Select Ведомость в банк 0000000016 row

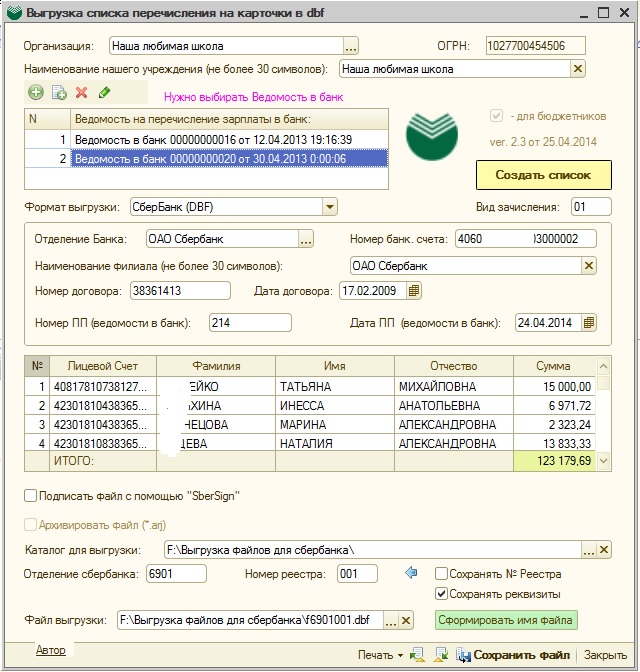point(207,139)
